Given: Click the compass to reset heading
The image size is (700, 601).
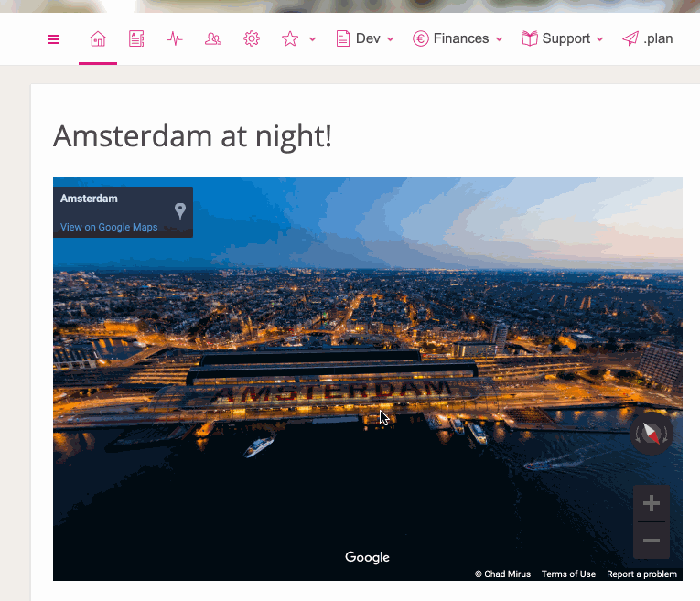Looking at the screenshot, I should tap(652, 434).
